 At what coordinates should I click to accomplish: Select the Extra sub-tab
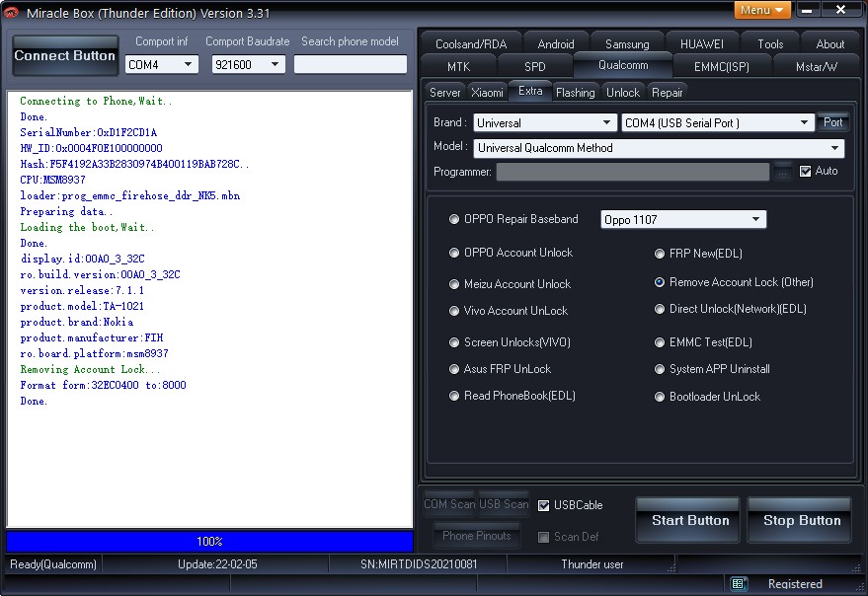[530, 91]
